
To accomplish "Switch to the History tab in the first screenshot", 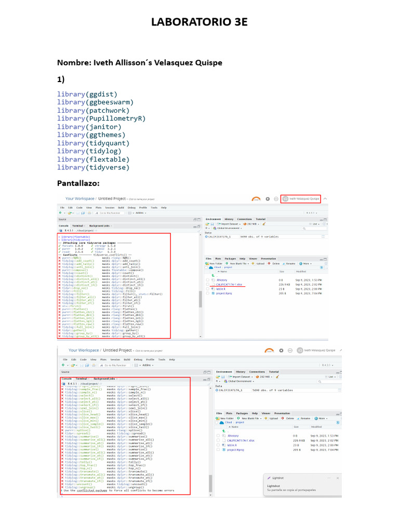I will [229, 219].
